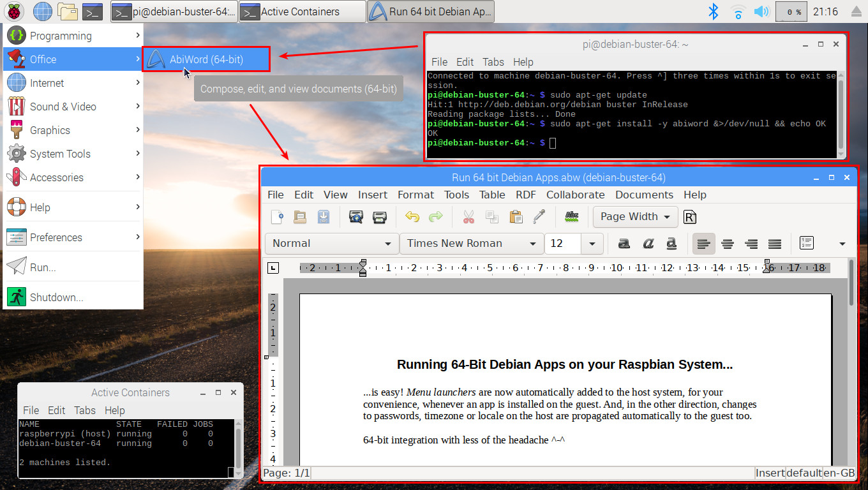Screen dimensions: 868x490
Task: Select the Format Painter brush icon
Action: tap(539, 217)
